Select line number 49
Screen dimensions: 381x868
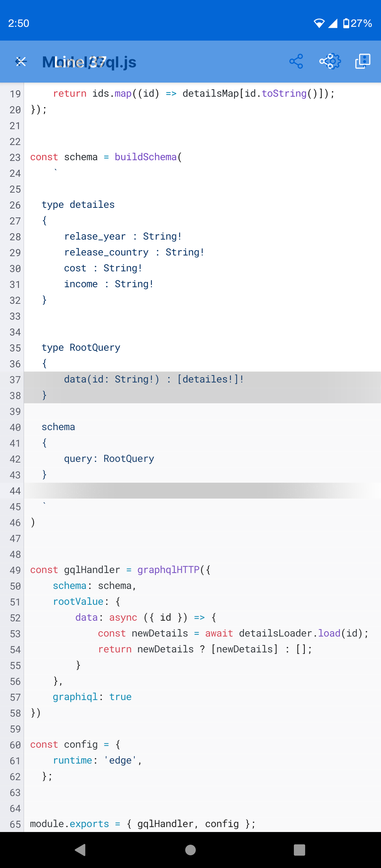(x=15, y=570)
